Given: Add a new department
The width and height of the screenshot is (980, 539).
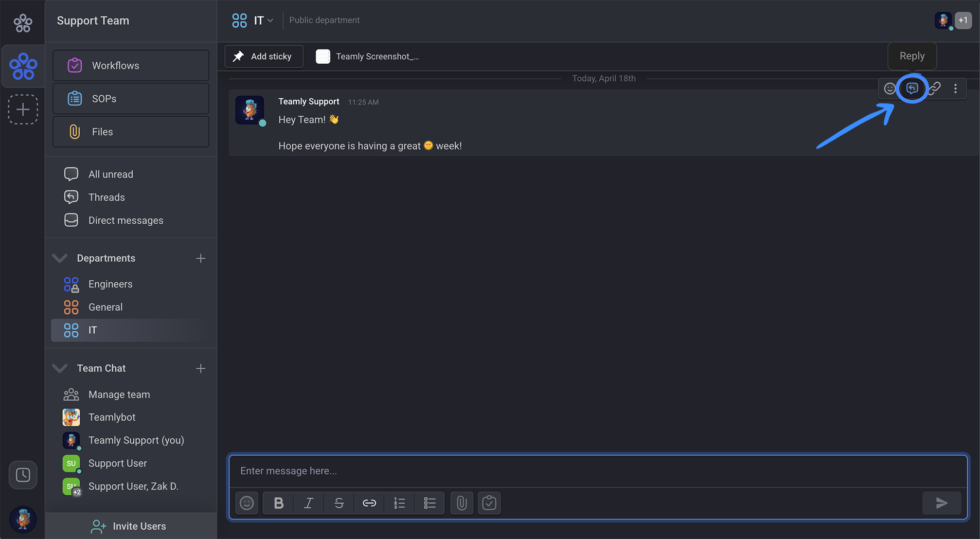Looking at the screenshot, I should 201,258.
